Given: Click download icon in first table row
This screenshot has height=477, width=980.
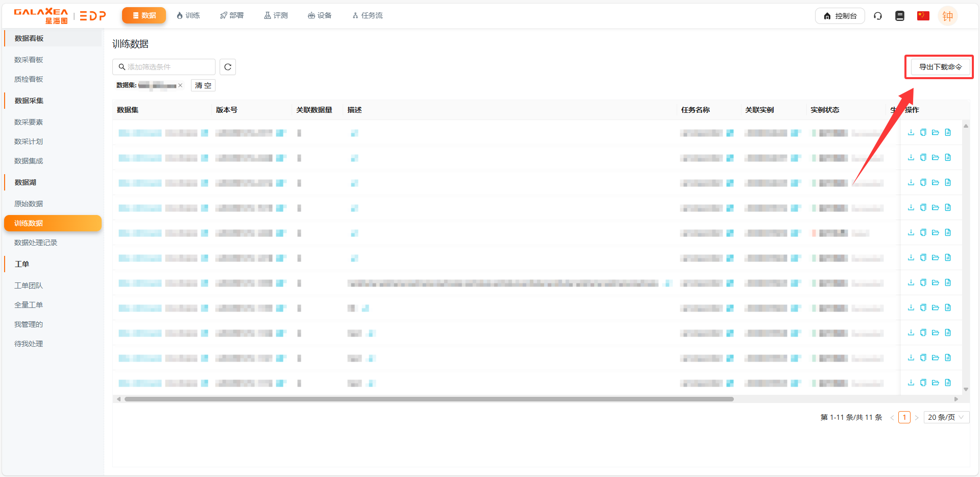Looking at the screenshot, I should [x=911, y=133].
